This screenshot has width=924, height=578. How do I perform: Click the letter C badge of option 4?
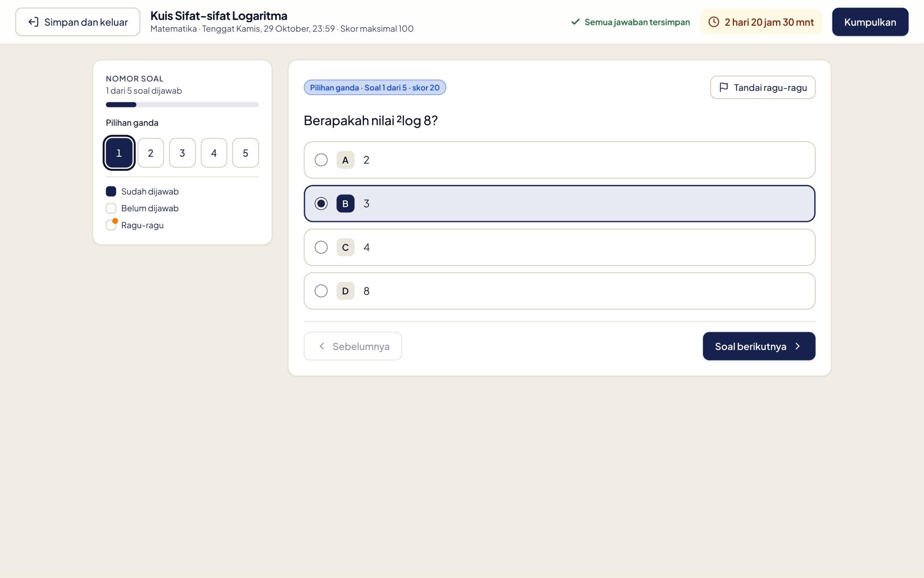tap(345, 247)
